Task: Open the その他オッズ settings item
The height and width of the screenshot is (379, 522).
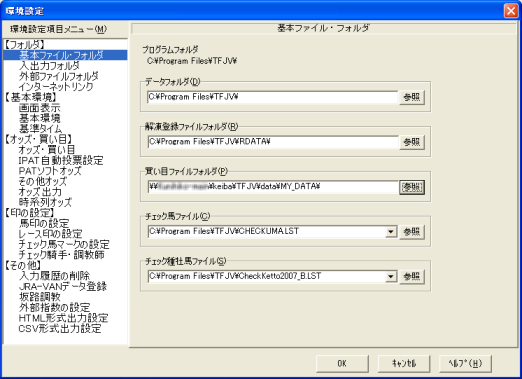Action: [x=43, y=181]
